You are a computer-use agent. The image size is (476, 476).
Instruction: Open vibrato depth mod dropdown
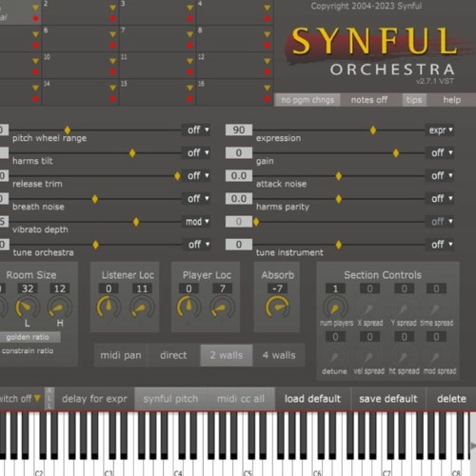pyautogui.click(x=196, y=221)
